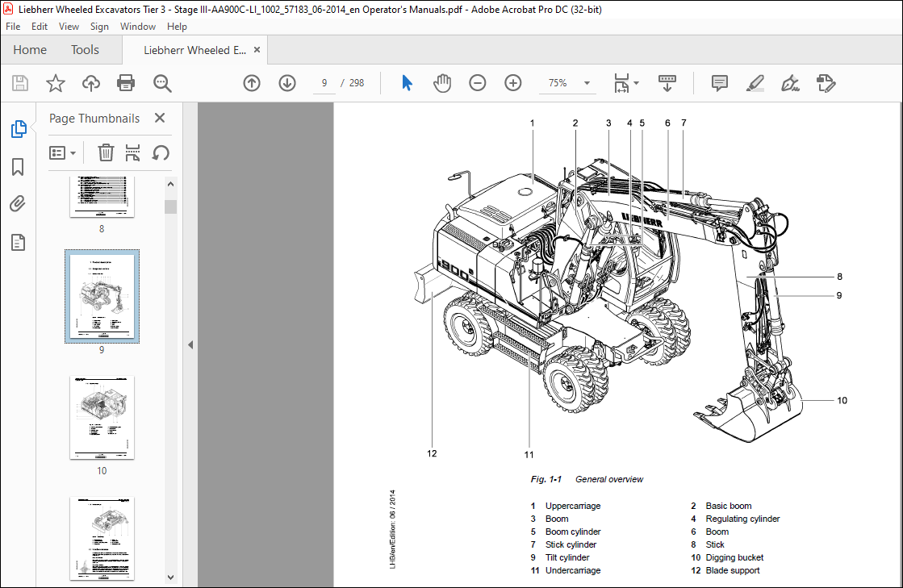
Task: Zoom in with plus icon
Action: click(x=512, y=83)
